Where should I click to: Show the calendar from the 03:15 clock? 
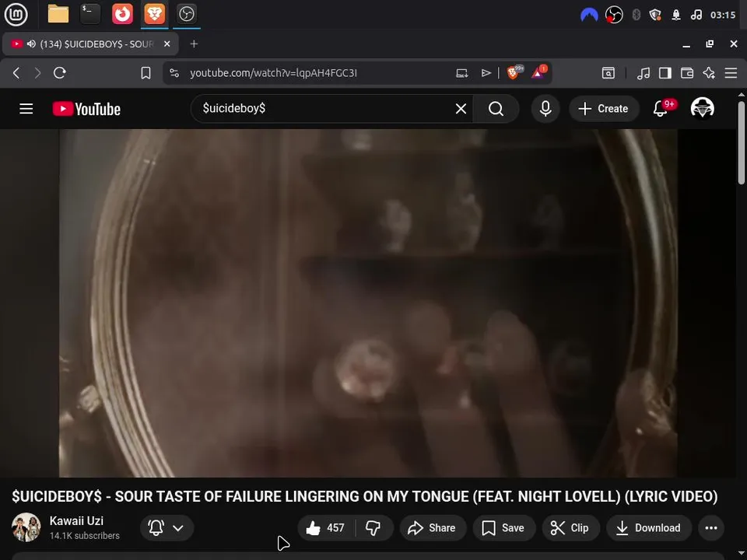723,16
